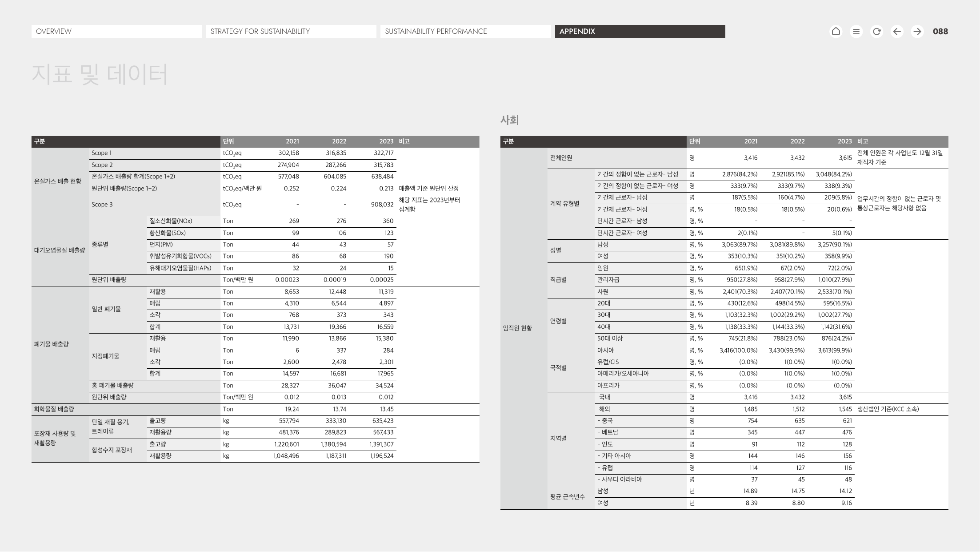Viewport: 980px width, 552px height.
Task: Click '유해대기오염물질(HAPs)' row label
Action: click(x=180, y=268)
